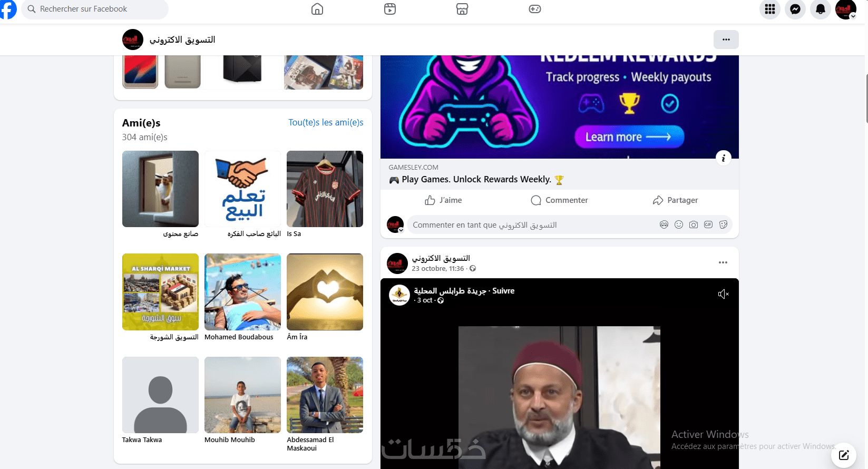Open the Messenger chat icon
Image resolution: width=868 pixels, height=469 pixels.
pyautogui.click(x=795, y=9)
